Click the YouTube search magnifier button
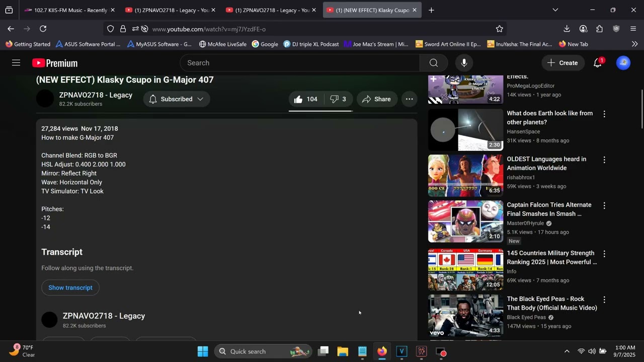Screen dimensions: 644x362 pos(434,63)
